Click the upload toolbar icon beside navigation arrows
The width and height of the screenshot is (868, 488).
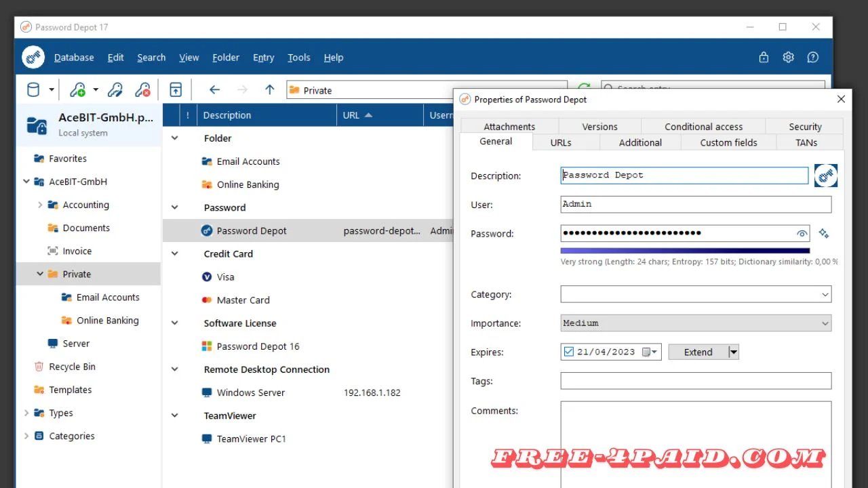pyautogui.click(x=176, y=89)
